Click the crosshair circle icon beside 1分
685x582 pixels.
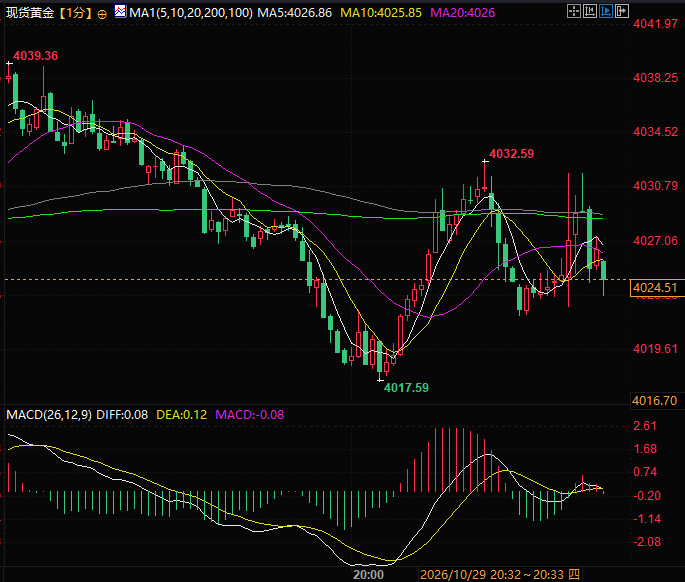click(102, 14)
